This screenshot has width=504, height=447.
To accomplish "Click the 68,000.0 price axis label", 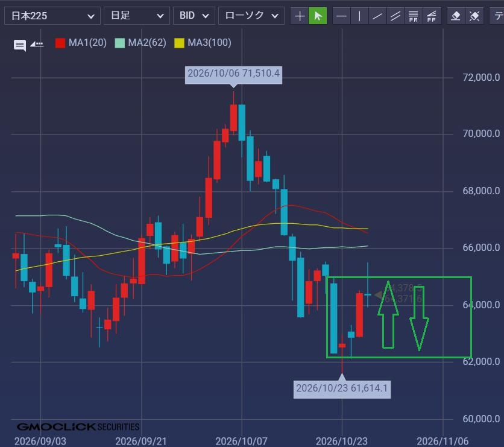I will tap(481, 191).
